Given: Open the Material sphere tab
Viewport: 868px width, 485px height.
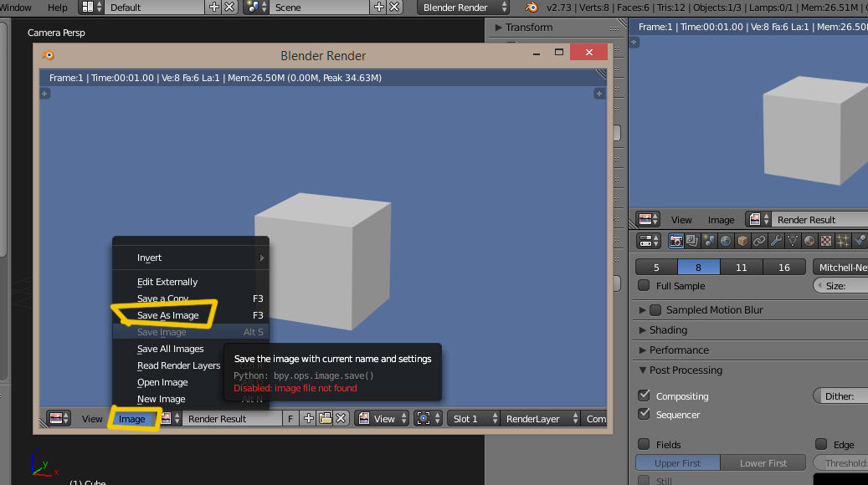Looking at the screenshot, I should pyautogui.click(x=809, y=241).
